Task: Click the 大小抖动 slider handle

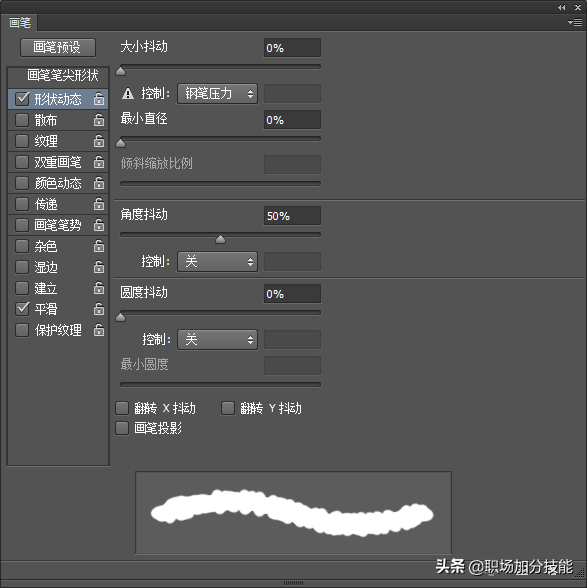Action: [x=120, y=71]
